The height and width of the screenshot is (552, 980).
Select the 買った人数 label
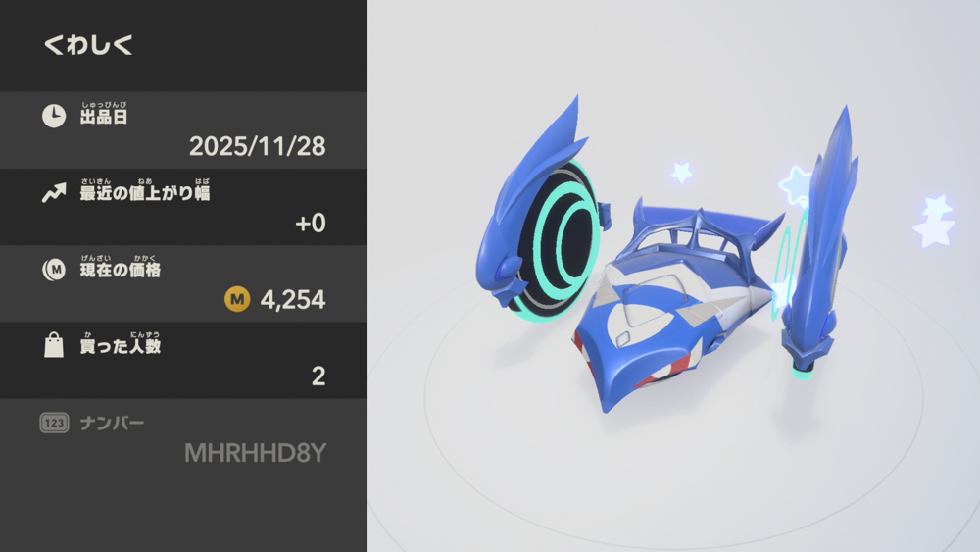(120, 346)
